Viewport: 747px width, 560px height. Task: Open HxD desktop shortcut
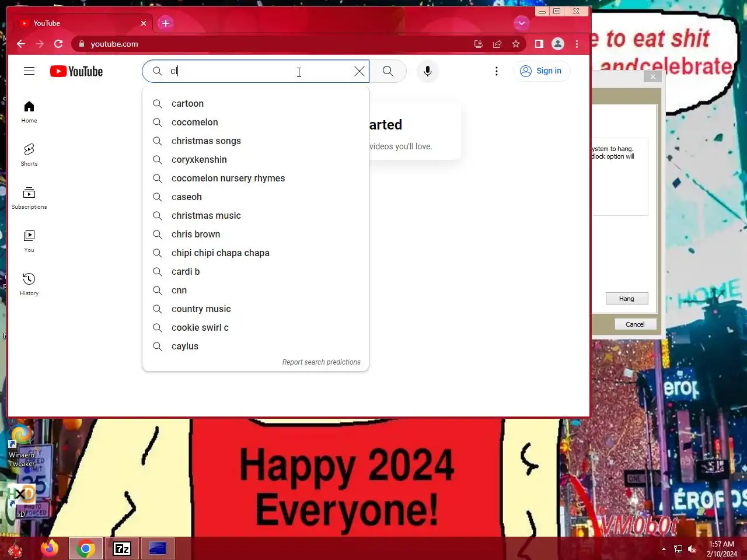[x=21, y=501]
